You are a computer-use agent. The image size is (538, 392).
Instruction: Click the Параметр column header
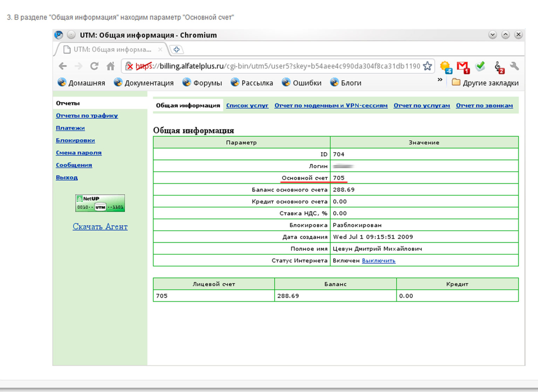[x=241, y=143]
